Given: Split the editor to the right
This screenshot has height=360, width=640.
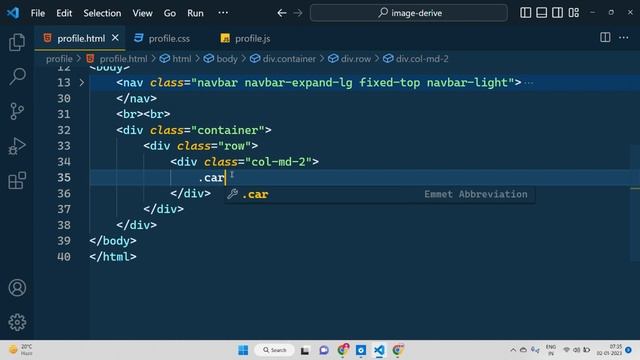Looking at the screenshot, I should coord(605,38).
